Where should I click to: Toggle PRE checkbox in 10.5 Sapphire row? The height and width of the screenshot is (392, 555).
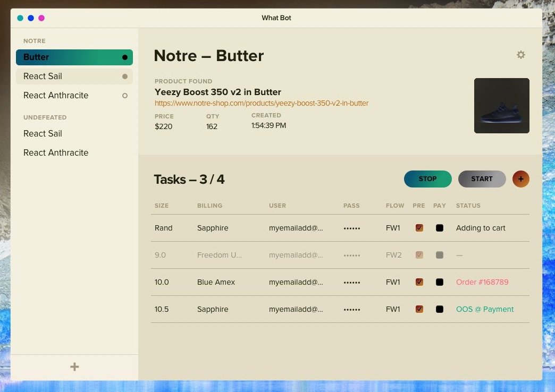[419, 309]
